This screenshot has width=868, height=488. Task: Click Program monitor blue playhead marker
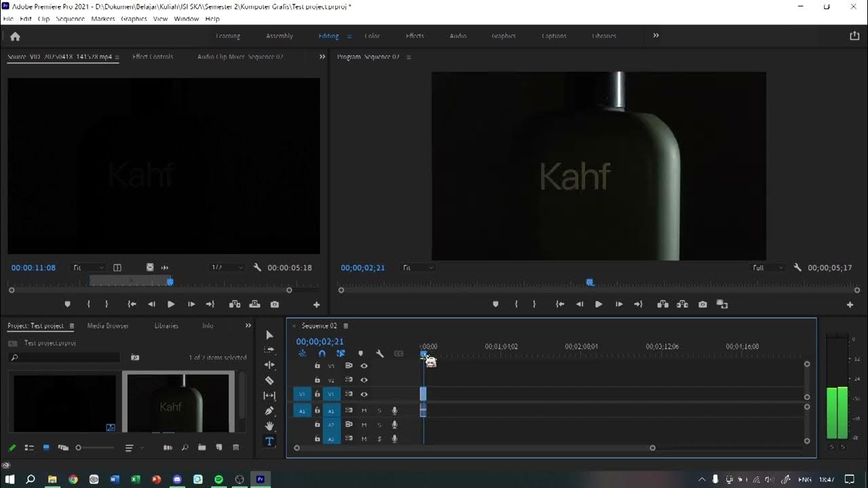click(x=590, y=282)
